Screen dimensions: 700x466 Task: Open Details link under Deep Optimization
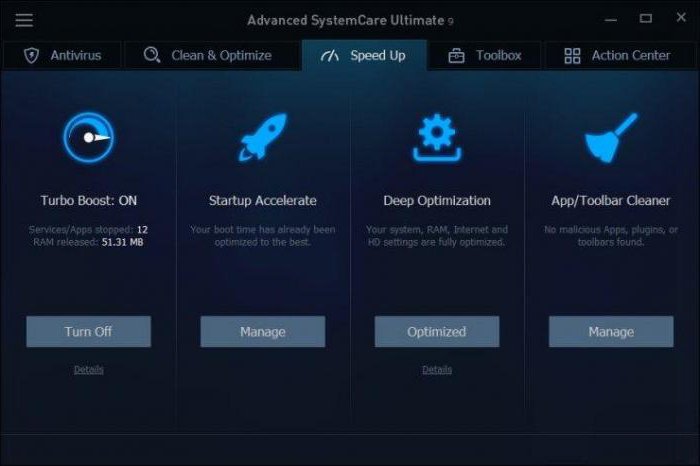(437, 369)
